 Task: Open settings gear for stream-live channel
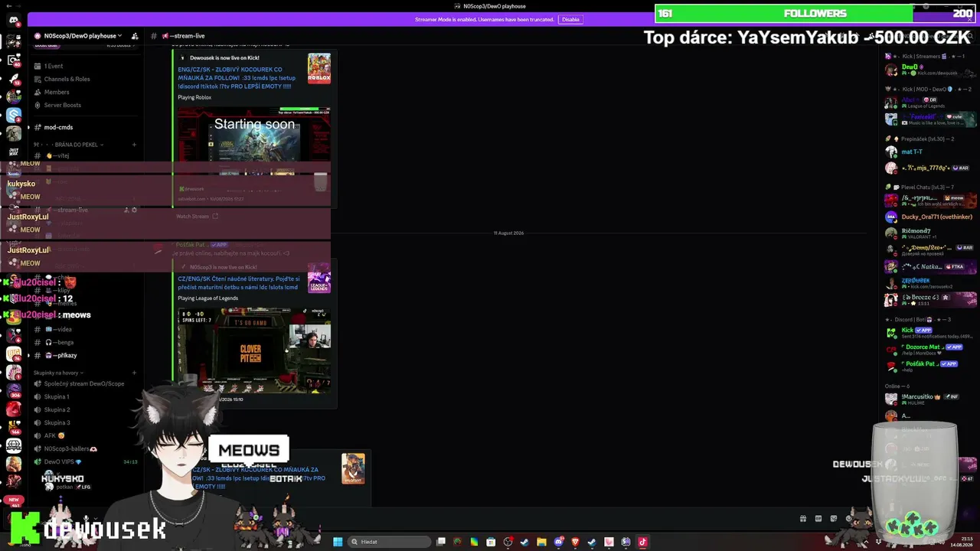(x=134, y=210)
